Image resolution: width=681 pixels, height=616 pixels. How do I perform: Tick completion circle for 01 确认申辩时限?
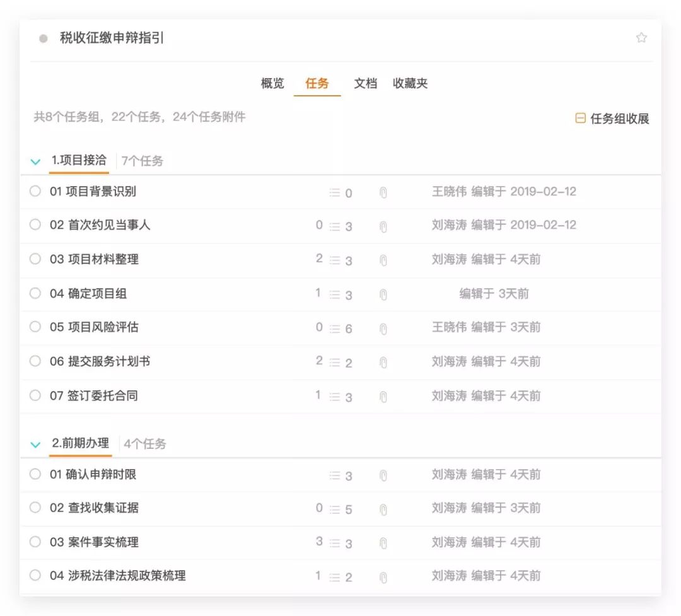pos(35,474)
